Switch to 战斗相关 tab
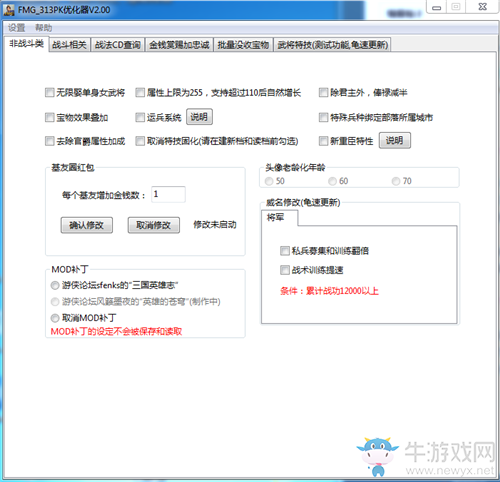 69,45
